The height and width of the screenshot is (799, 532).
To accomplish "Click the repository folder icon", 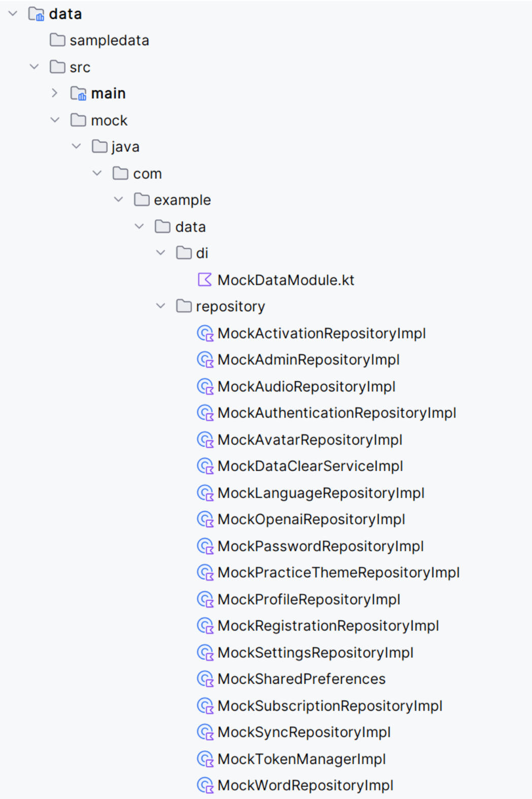I will click(x=183, y=306).
